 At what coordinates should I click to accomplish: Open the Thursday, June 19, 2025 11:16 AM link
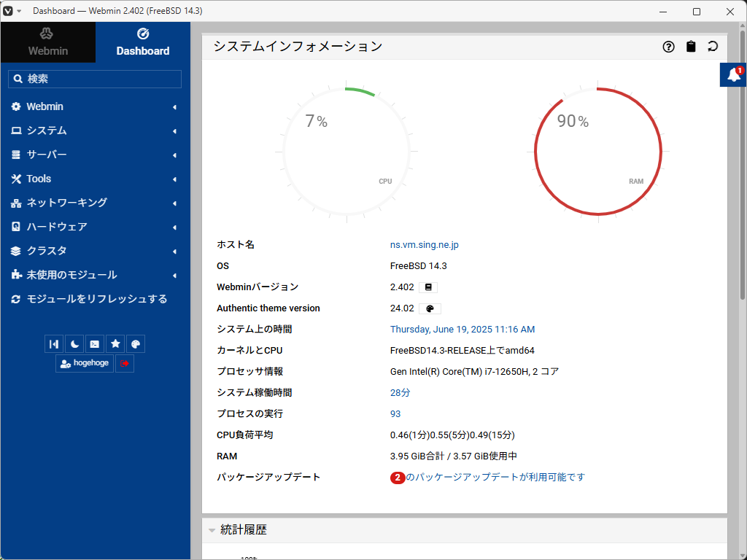462,330
